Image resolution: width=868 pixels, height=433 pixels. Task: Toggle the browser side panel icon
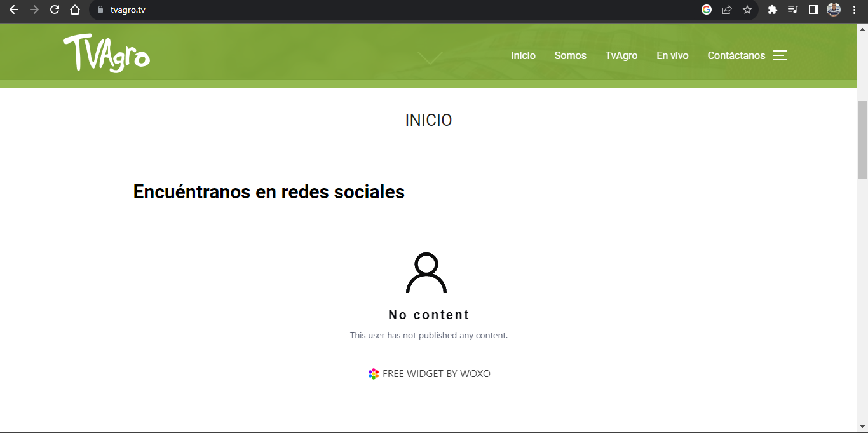coord(813,10)
